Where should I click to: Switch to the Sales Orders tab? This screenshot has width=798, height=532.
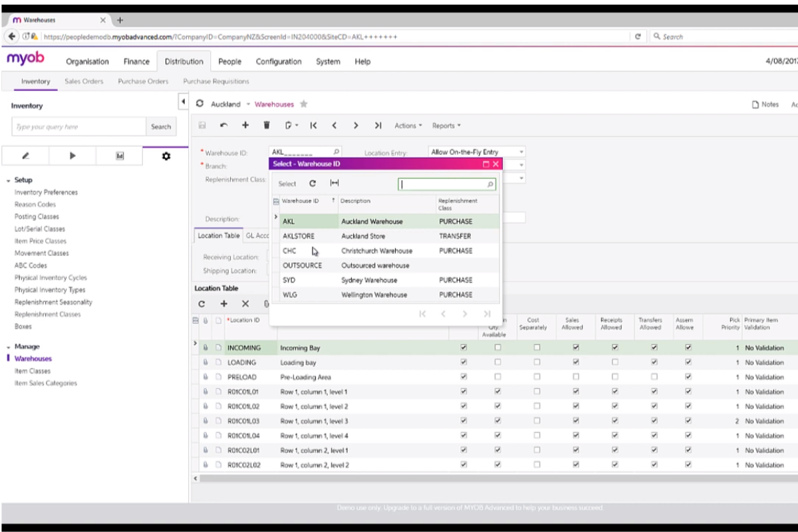coord(82,81)
